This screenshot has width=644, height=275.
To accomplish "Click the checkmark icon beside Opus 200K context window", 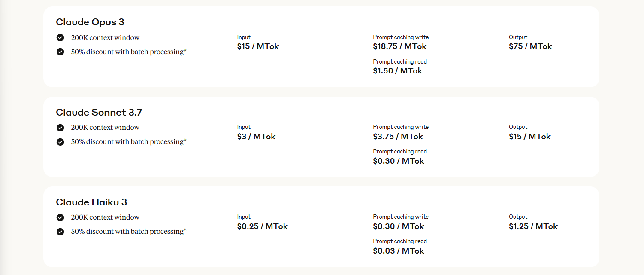I will [x=60, y=38].
